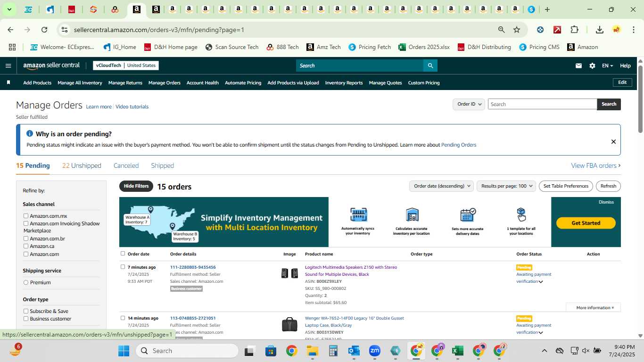This screenshot has height=362, width=644.
Task: Expand Awaiting payment verification for Wenger order
Action: point(541,333)
